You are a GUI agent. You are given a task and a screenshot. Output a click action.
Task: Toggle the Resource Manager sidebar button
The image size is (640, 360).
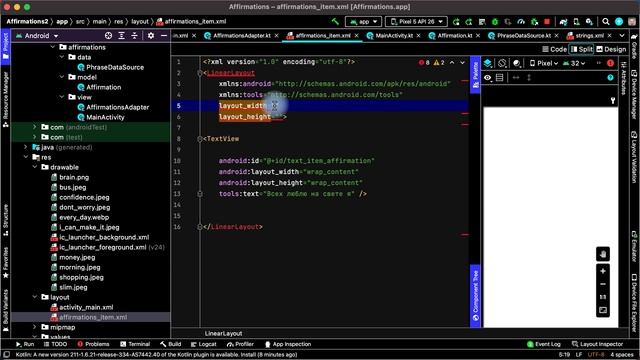click(x=5, y=99)
